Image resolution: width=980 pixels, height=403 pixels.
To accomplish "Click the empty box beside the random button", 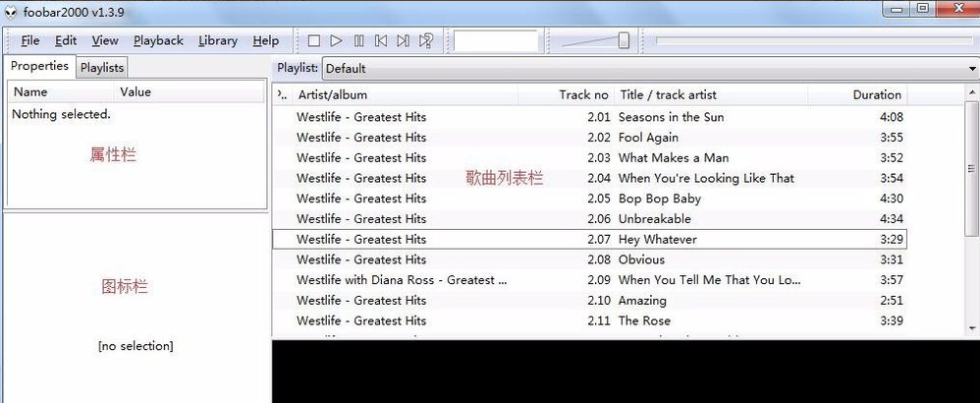I will [x=496, y=40].
